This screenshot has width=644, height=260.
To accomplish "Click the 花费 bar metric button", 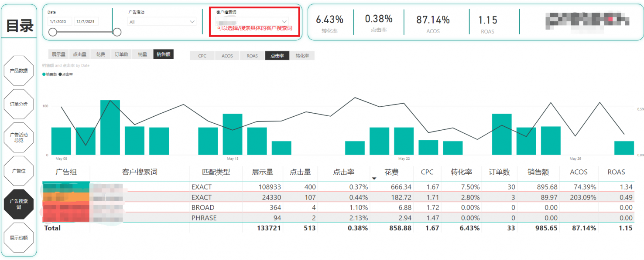I will pyautogui.click(x=100, y=54).
